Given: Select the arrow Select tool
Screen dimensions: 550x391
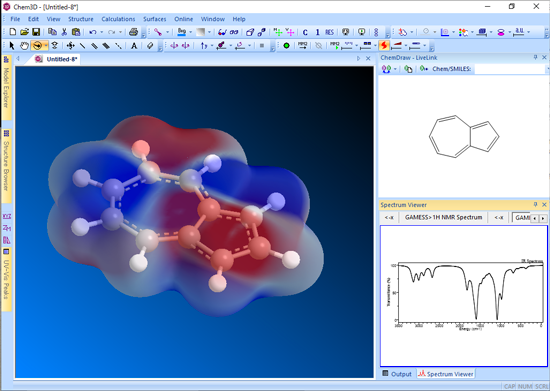Looking at the screenshot, I should coord(12,46).
